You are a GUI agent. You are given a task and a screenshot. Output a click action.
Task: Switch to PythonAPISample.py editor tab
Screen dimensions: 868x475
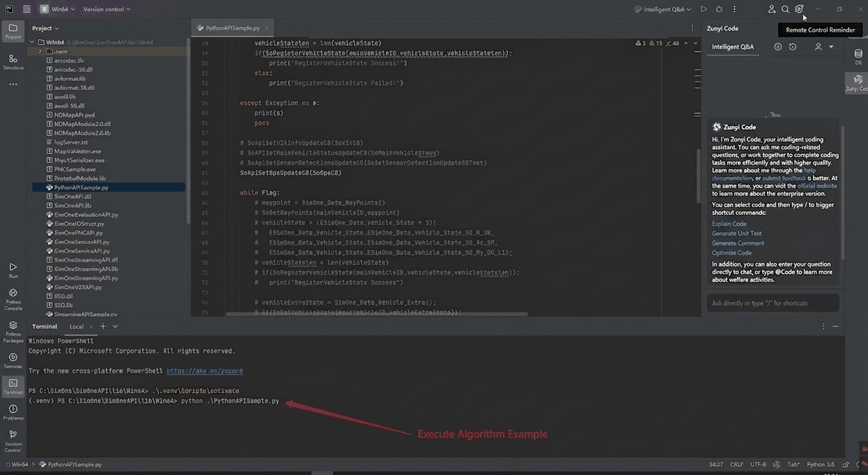(233, 28)
